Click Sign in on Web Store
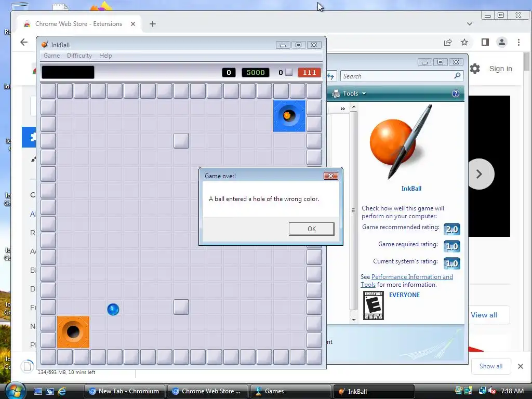This screenshot has width=532, height=399. click(x=500, y=69)
